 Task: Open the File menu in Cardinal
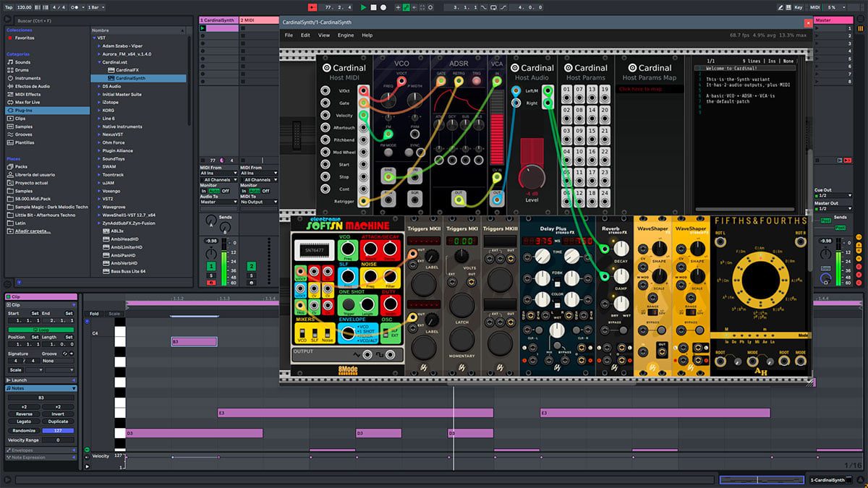(289, 35)
